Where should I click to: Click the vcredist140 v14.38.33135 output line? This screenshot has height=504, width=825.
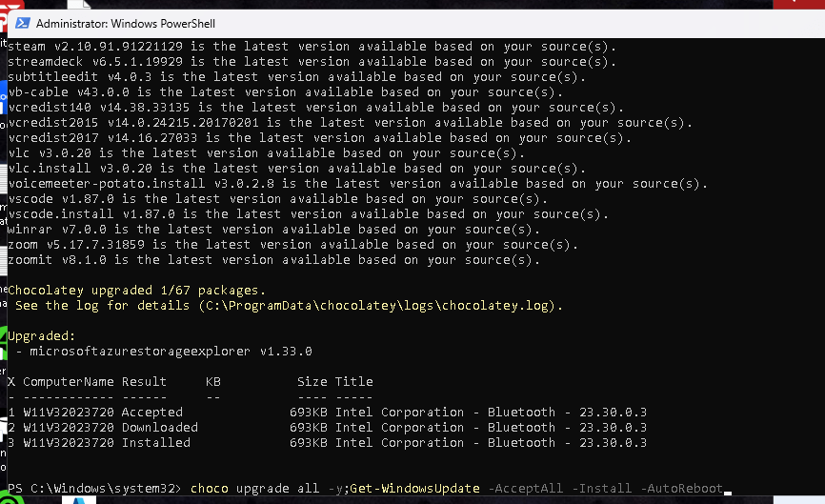point(315,108)
